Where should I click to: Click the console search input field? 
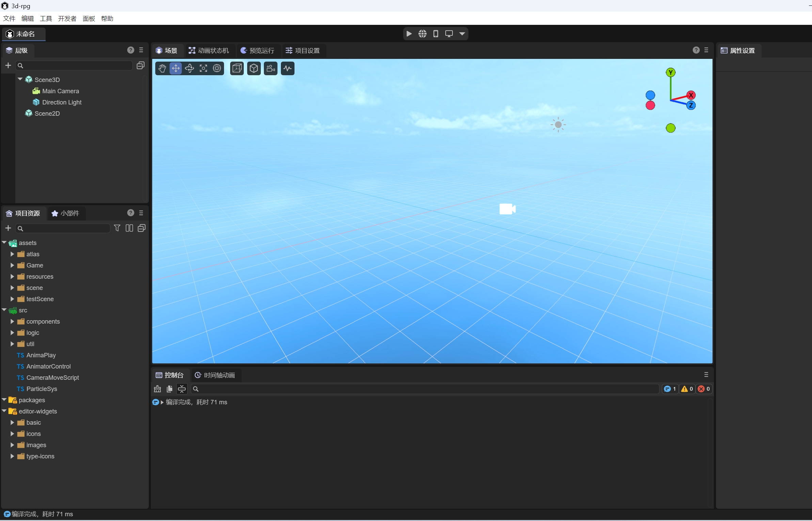click(x=426, y=389)
